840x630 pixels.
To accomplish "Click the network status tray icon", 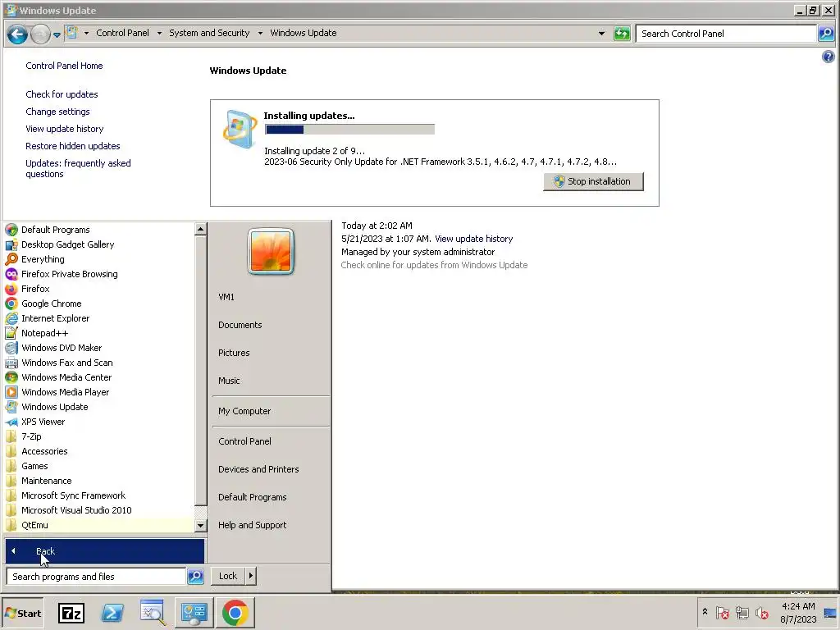I will pos(742,613).
